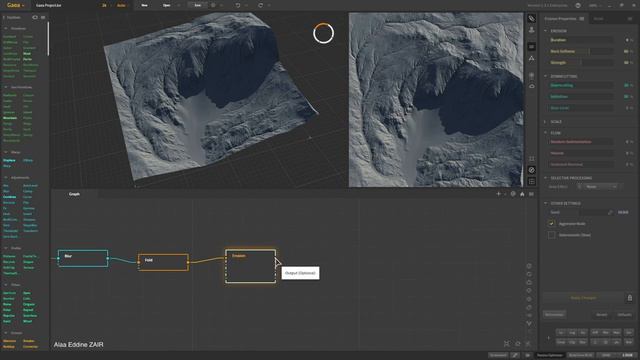Image resolution: width=640 pixels, height=360 pixels.
Task: Open the Graph header hamburger menu
Action: [531, 194]
